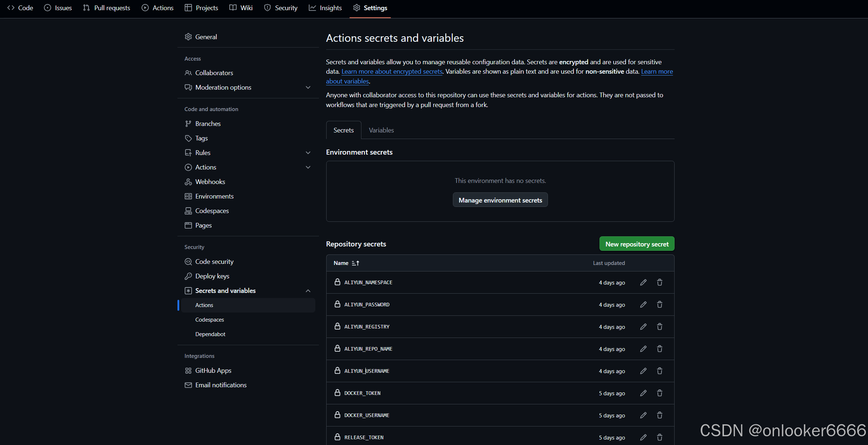Open the Insights repository tab

tap(325, 8)
